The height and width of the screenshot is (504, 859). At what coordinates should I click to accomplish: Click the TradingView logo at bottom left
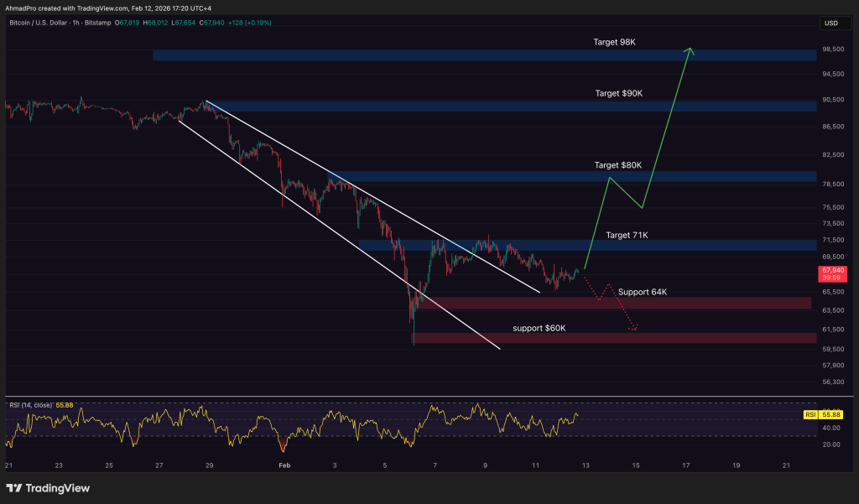click(x=48, y=488)
